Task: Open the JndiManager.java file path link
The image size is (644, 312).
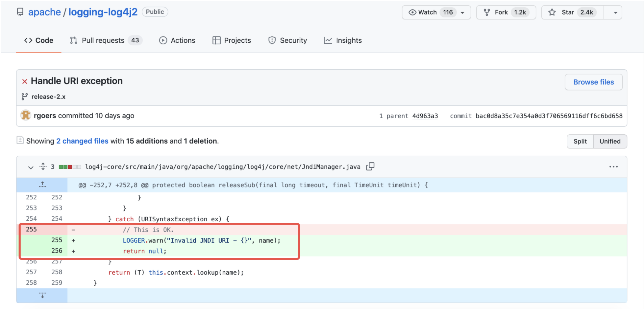Action: [223, 167]
